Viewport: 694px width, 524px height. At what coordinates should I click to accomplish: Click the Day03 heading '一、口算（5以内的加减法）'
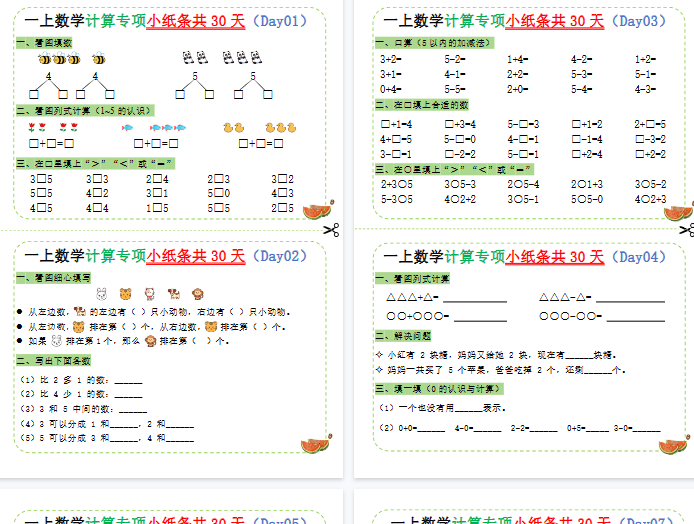point(435,43)
